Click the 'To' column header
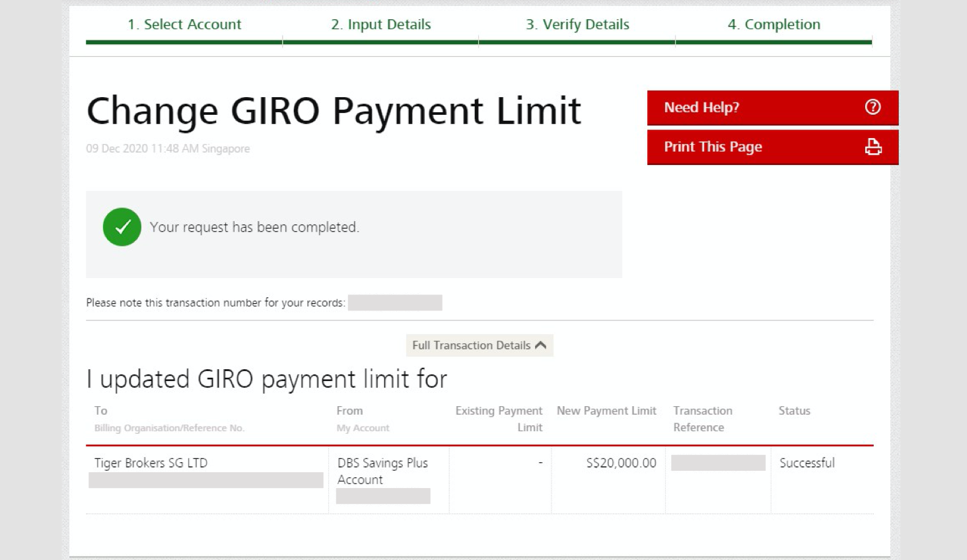This screenshot has width=967, height=560. point(101,410)
